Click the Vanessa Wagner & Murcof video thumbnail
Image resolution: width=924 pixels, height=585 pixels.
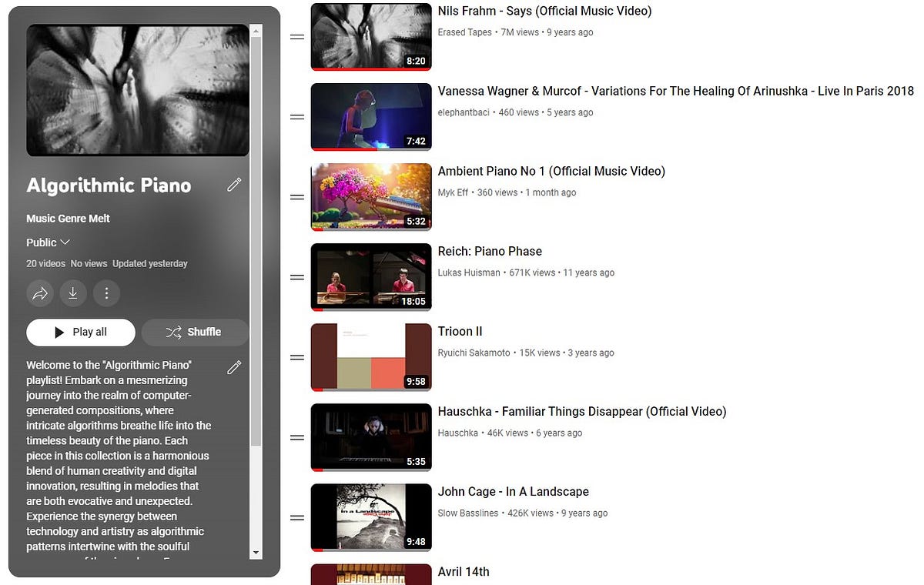(370, 117)
